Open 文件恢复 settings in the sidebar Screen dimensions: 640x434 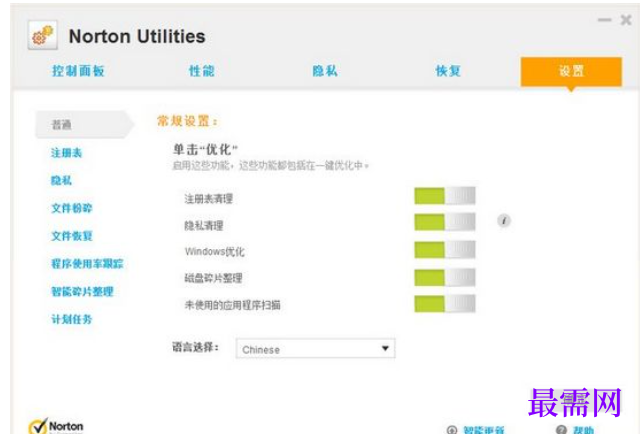coord(72,236)
